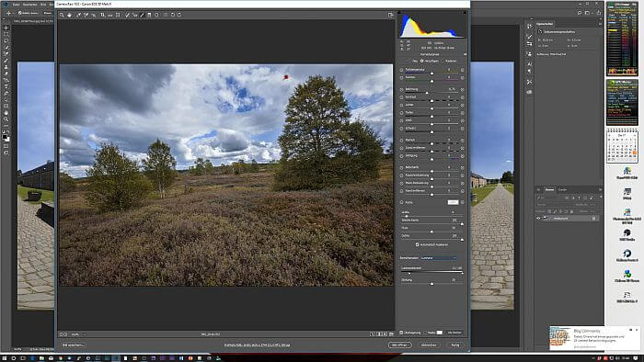644x362 pixels.
Task: Select the Neu brush mode radio button
Action: point(409,61)
